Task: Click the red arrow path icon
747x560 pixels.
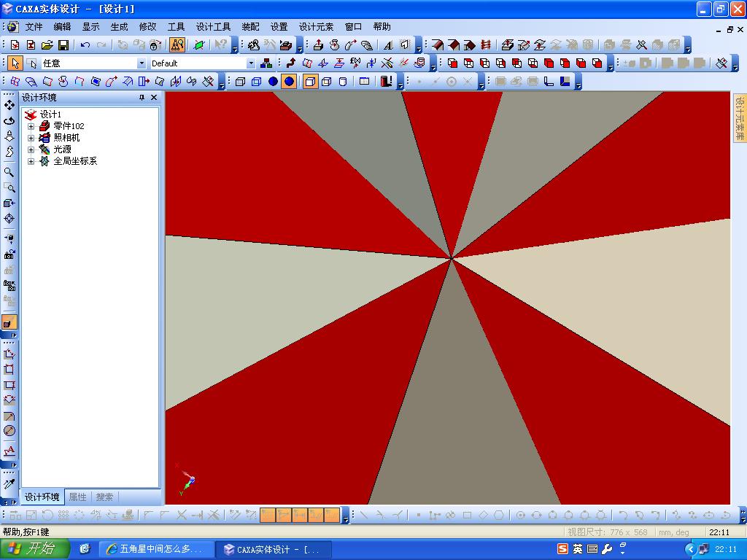Action: tap(291, 63)
